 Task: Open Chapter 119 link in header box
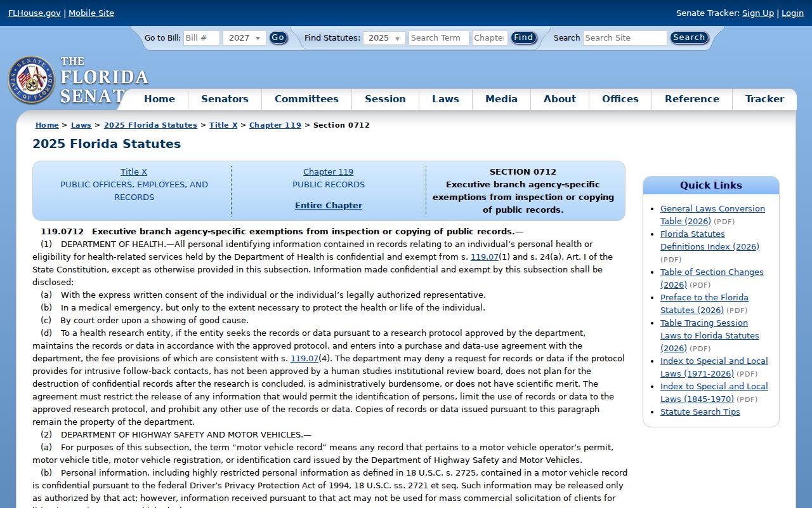tap(328, 172)
